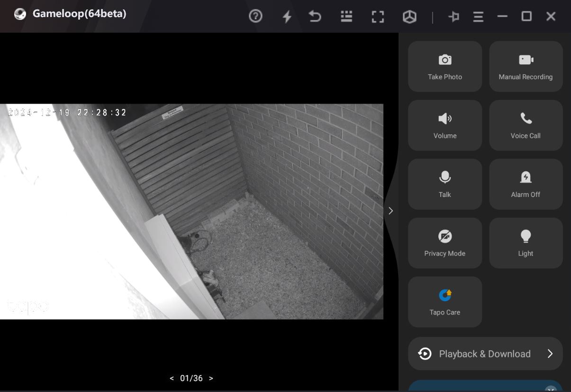The image size is (571, 392).
Task: Pin the window with pin icon
Action: tap(453, 17)
